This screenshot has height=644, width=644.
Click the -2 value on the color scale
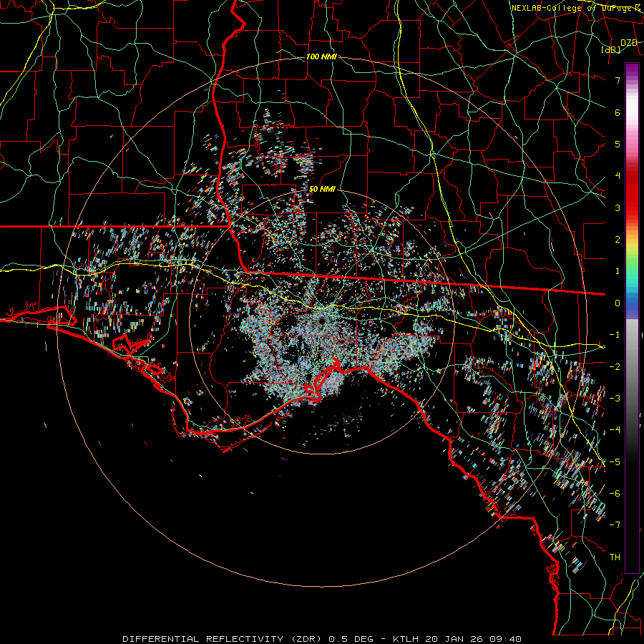coord(615,366)
